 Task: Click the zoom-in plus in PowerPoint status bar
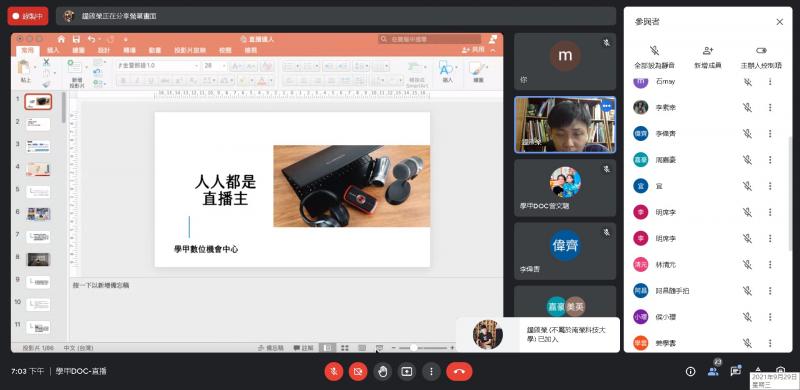tap(452, 348)
